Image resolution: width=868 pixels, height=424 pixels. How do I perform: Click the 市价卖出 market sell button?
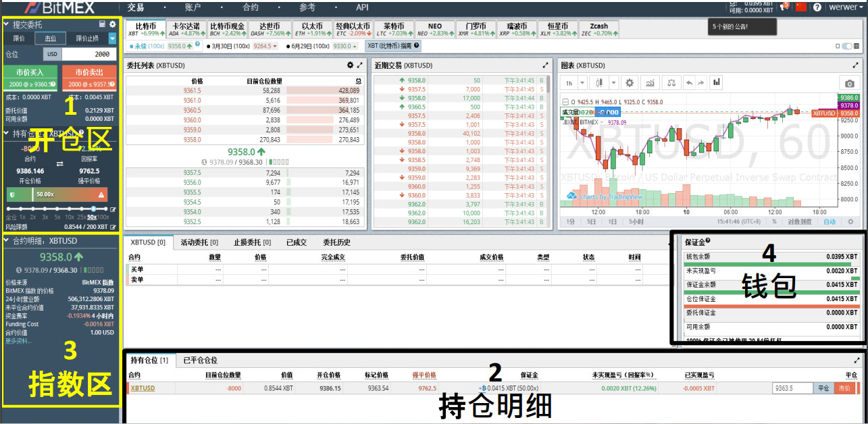tap(90, 78)
